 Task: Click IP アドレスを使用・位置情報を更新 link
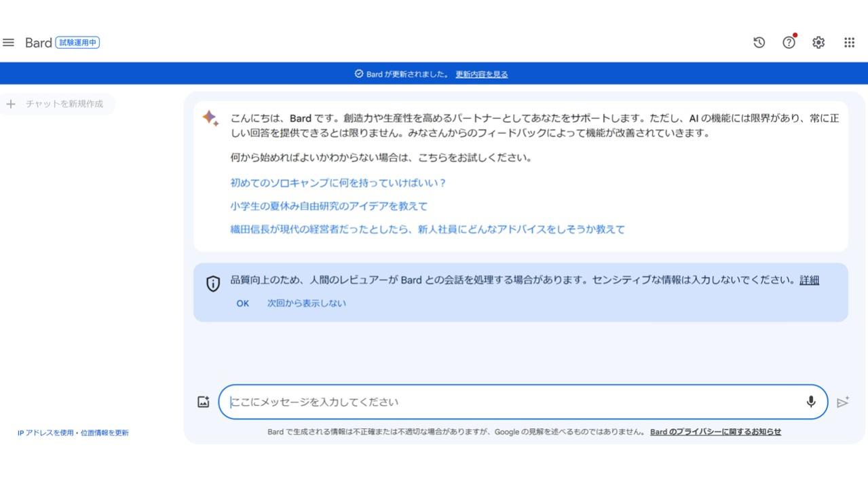pyautogui.click(x=73, y=432)
